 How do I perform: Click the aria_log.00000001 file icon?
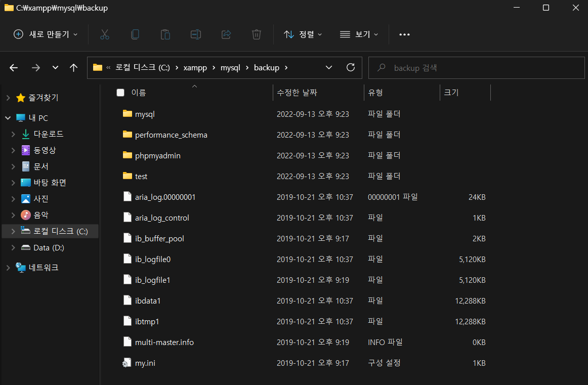click(x=128, y=197)
